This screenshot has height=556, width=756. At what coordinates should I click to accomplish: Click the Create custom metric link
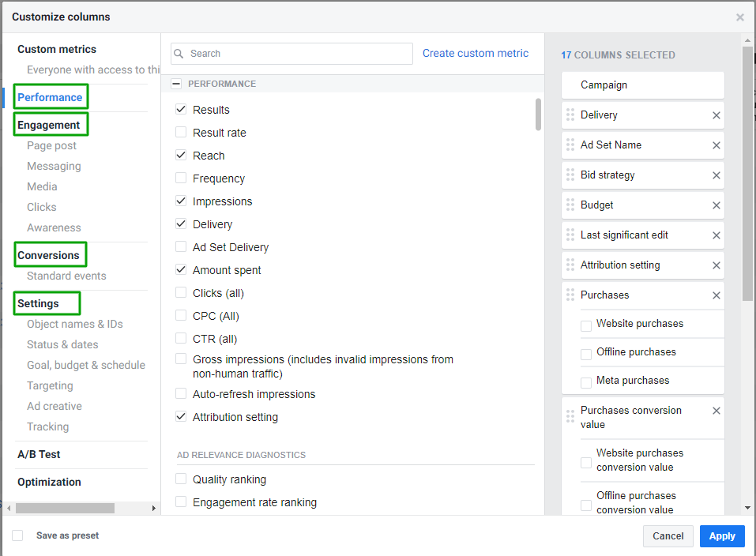(x=476, y=53)
